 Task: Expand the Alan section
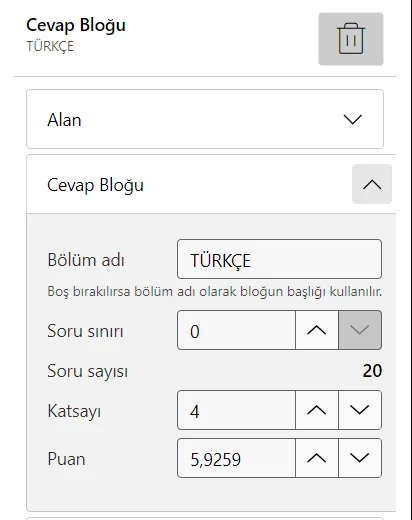(x=205, y=119)
